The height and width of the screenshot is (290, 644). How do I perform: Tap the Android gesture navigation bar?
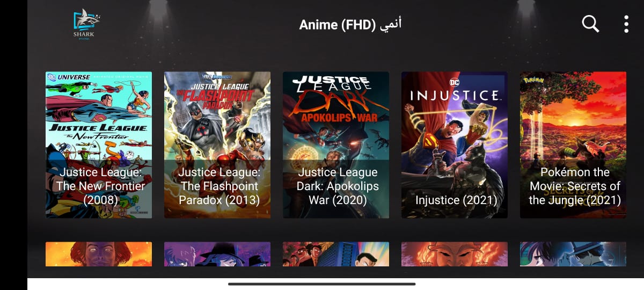pyautogui.click(x=322, y=284)
